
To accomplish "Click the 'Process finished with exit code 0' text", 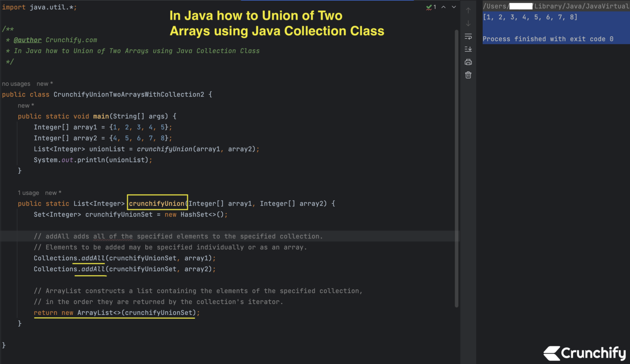I will [548, 39].
